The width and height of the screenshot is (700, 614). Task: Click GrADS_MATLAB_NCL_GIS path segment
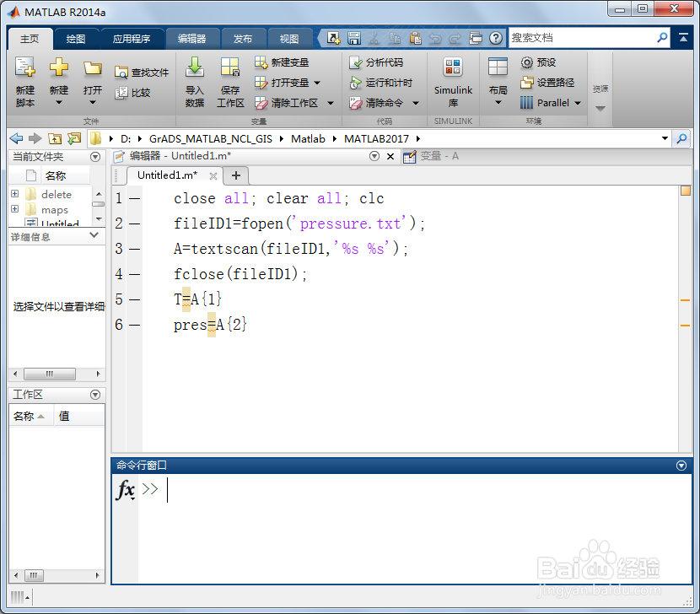pos(210,139)
